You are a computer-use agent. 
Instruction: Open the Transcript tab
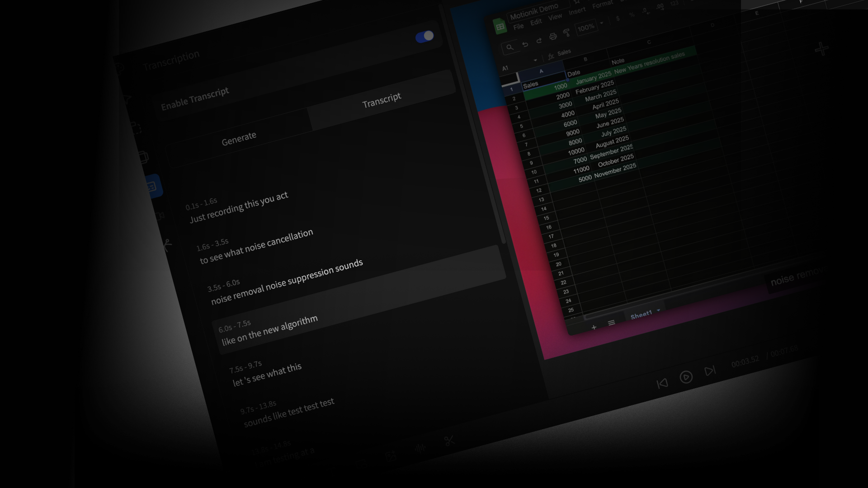pyautogui.click(x=382, y=100)
